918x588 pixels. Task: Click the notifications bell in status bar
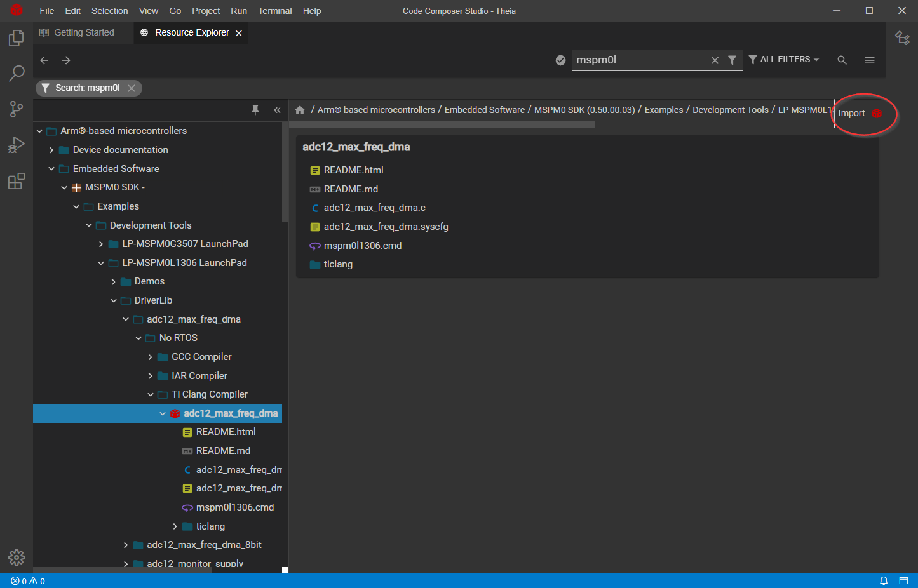coord(883,580)
